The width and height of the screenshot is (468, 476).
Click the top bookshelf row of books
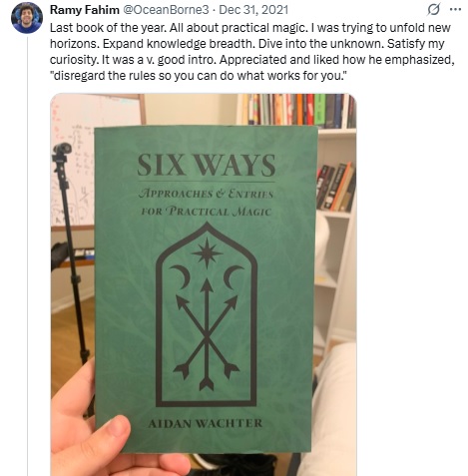click(x=299, y=111)
